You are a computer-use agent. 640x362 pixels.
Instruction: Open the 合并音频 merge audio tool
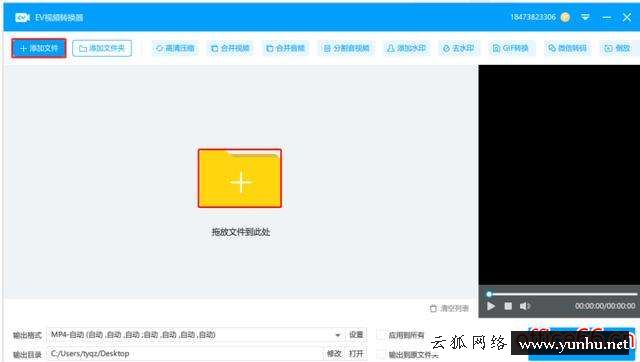click(x=285, y=48)
